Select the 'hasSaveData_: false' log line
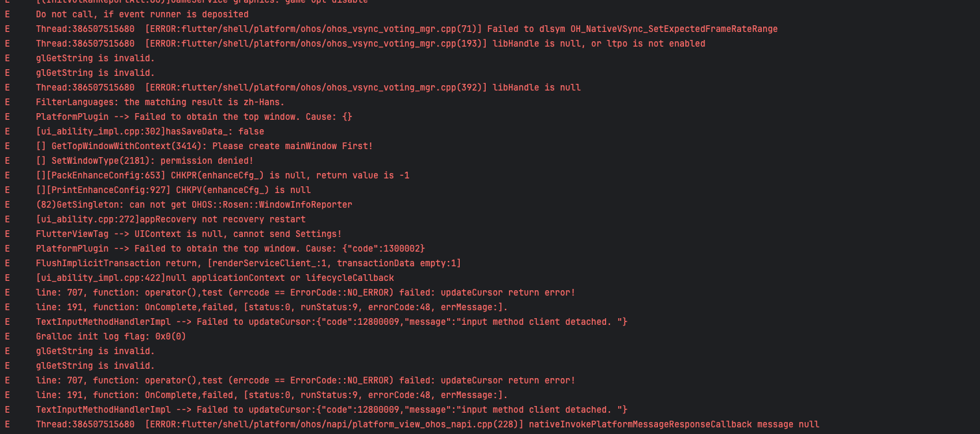Viewport: 980px width, 434px height. 150,132
